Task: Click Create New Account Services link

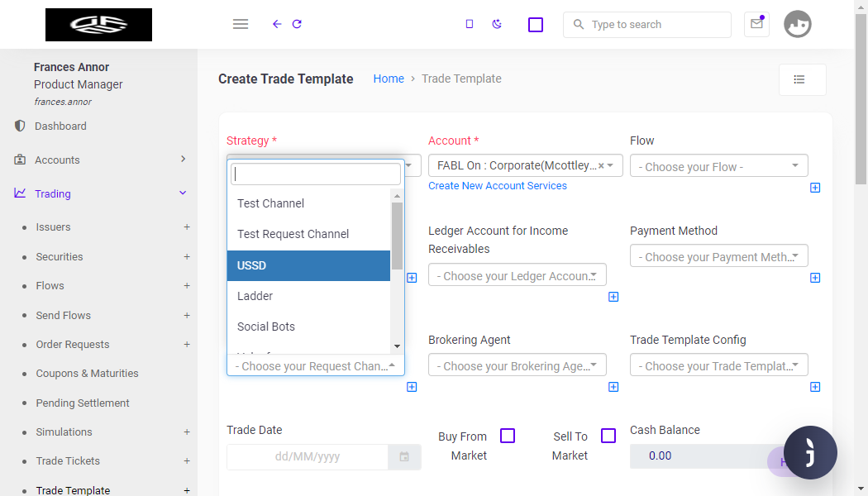Action: [x=497, y=186]
